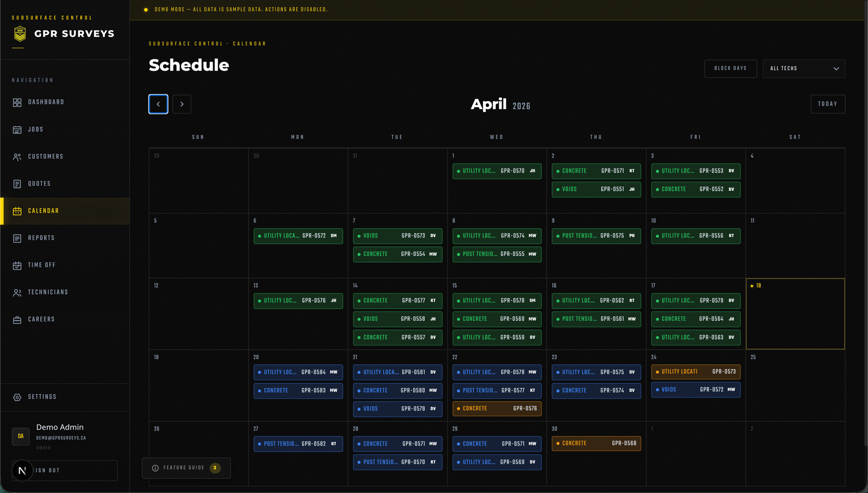Open Utility Locate job GPR-0584
This screenshot has height=493, width=868.
coord(298,372)
